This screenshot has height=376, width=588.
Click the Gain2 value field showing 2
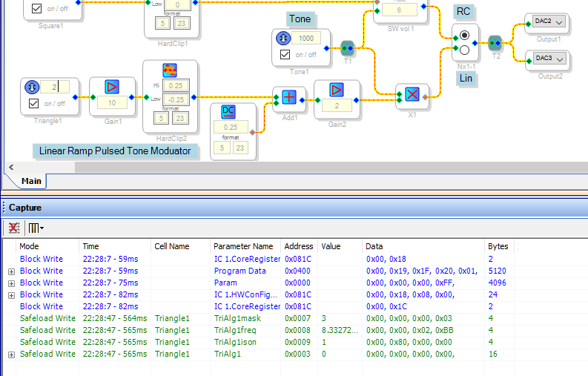pyautogui.click(x=337, y=106)
